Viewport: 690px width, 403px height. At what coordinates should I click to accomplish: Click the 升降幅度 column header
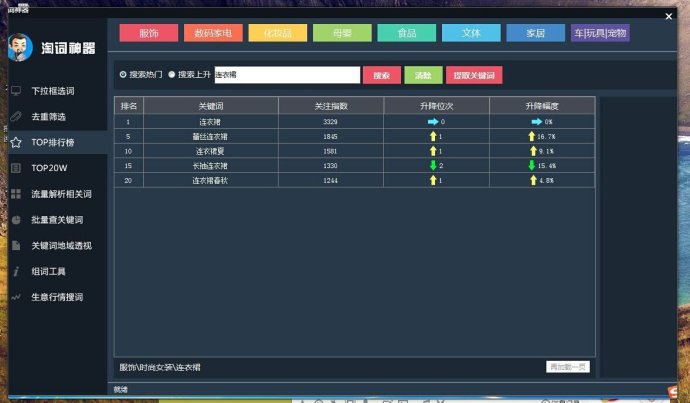point(542,106)
